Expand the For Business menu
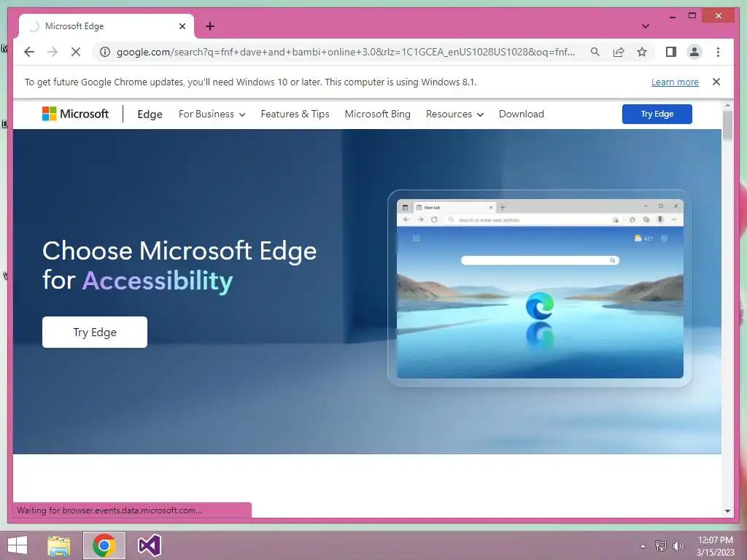The width and height of the screenshot is (747, 560). (x=212, y=114)
